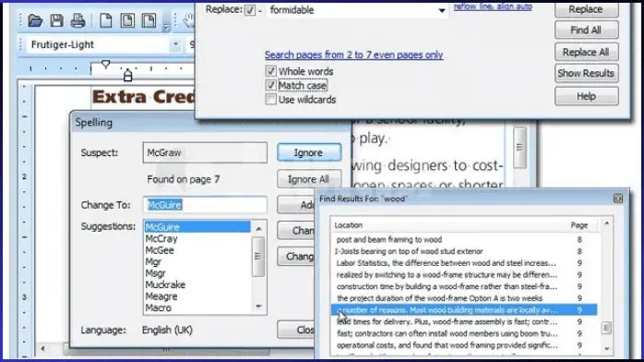Toggle the Match case checkbox
Viewport: 644px width, 362px height.
(270, 85)
